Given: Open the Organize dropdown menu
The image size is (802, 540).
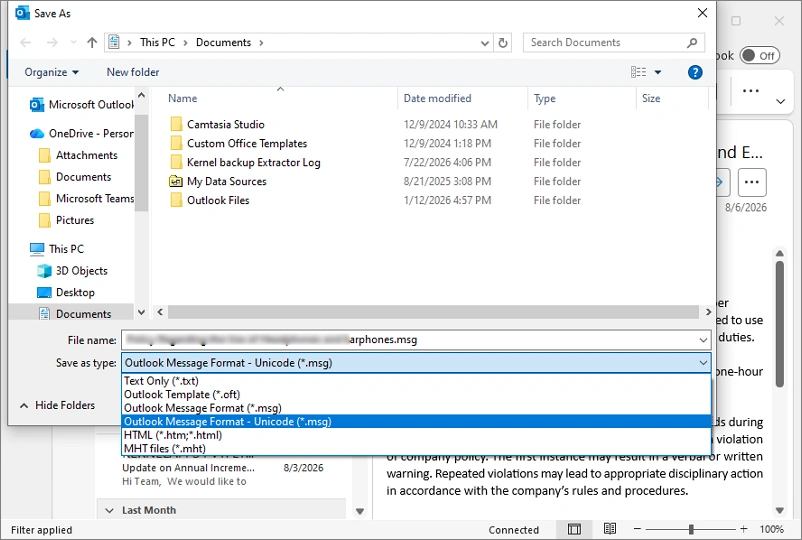Looking at the screenshot, I should tap(52, 72).
